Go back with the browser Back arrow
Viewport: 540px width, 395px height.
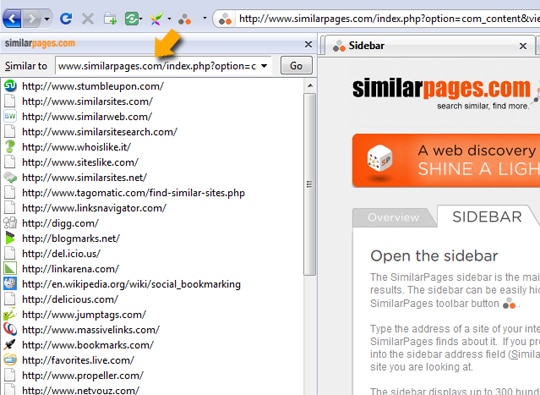click(x=12, y=18)
